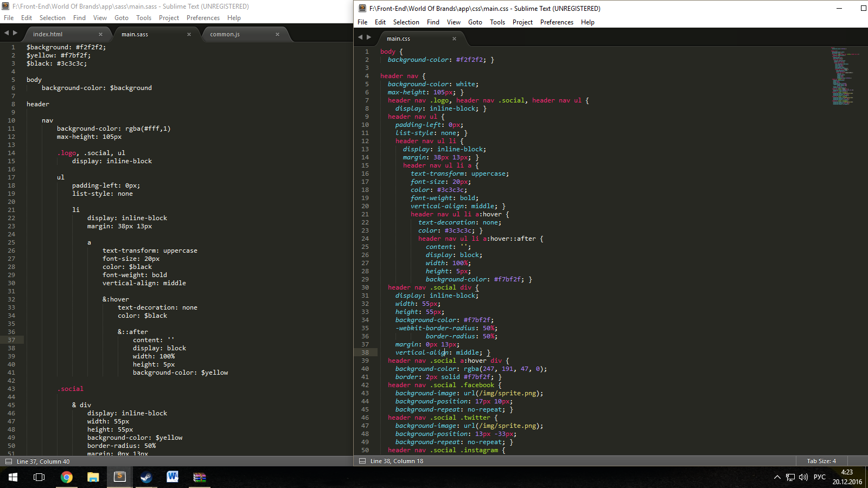Open Selection menu in main.css window
Viewport: 868px width, 488px height.
point(406,22)
